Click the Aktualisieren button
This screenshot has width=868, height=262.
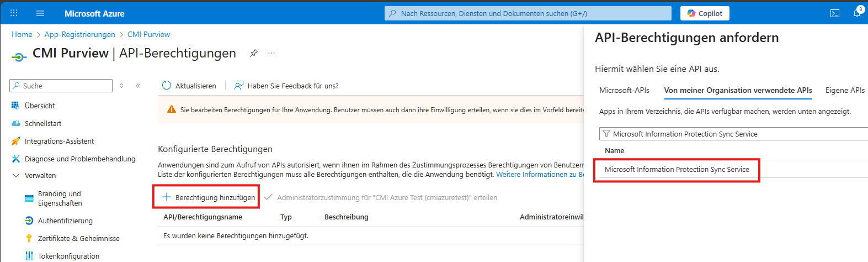click(189, 86)
